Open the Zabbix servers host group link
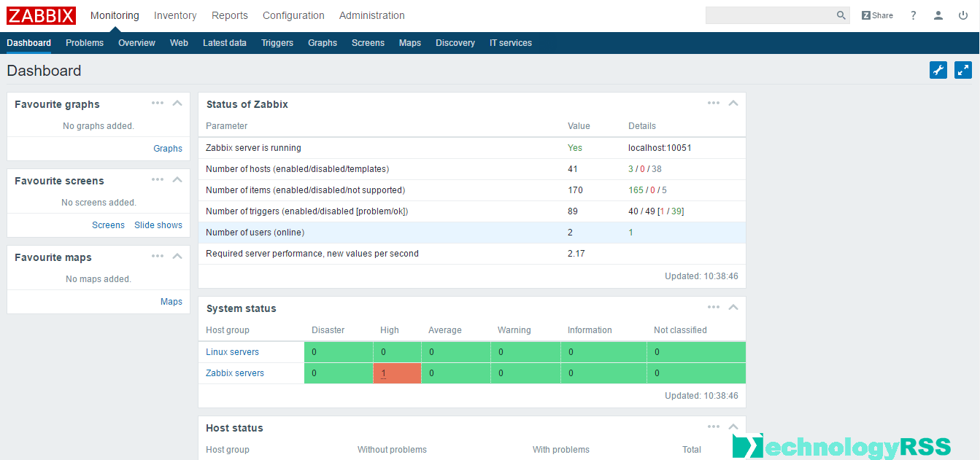Screen dimensions: 980x460 [235, 373]
